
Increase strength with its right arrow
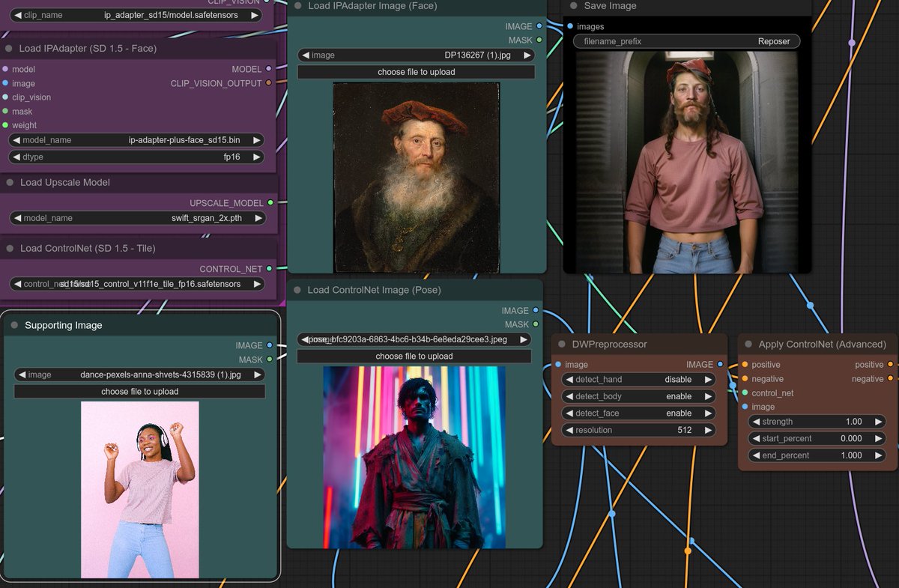(877, 422)
